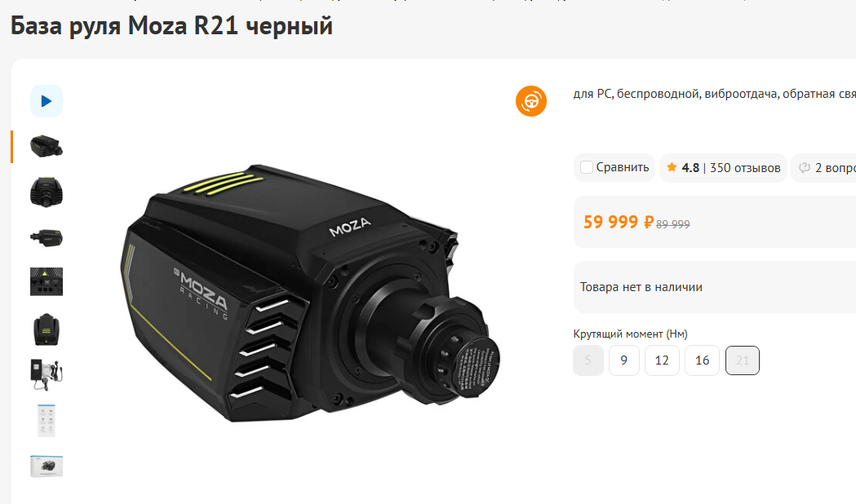View the retail box thumbnail

point(47,466)
